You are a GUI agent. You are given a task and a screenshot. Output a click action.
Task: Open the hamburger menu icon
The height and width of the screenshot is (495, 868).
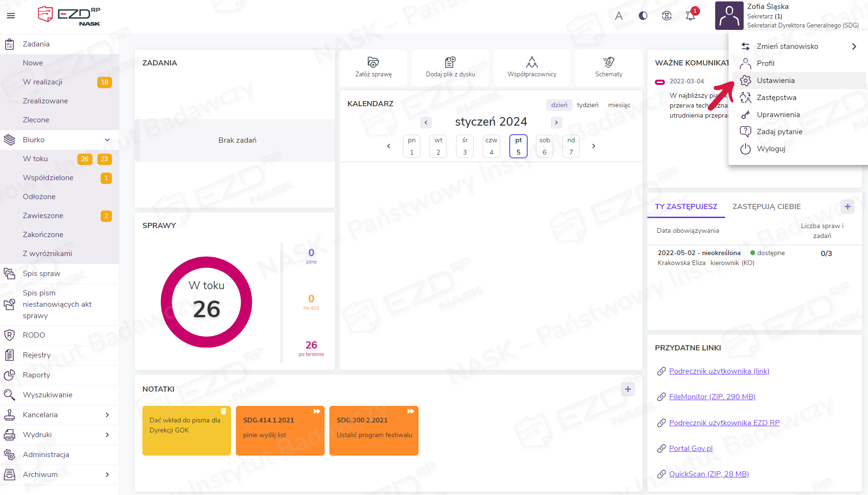tap(11, 16)
